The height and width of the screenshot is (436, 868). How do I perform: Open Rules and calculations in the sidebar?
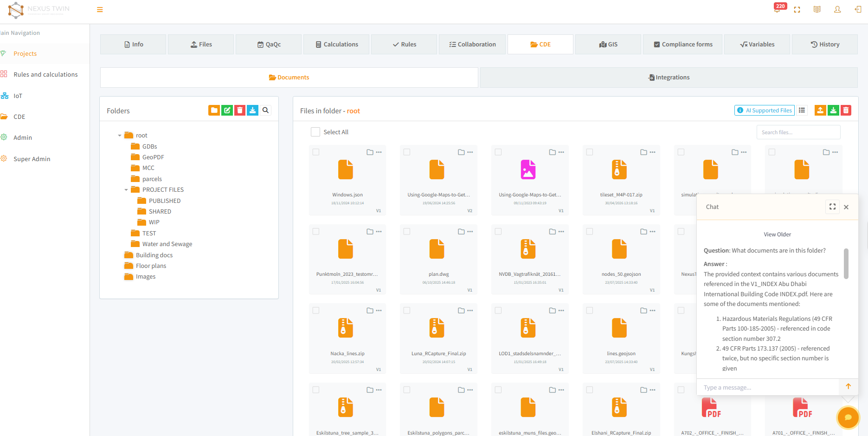(45, 75)
